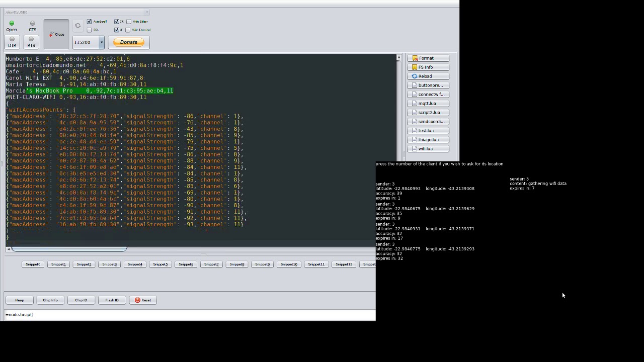644x362 pixels.
Task: Run the Snippet1 button
Action: [58, 264]
